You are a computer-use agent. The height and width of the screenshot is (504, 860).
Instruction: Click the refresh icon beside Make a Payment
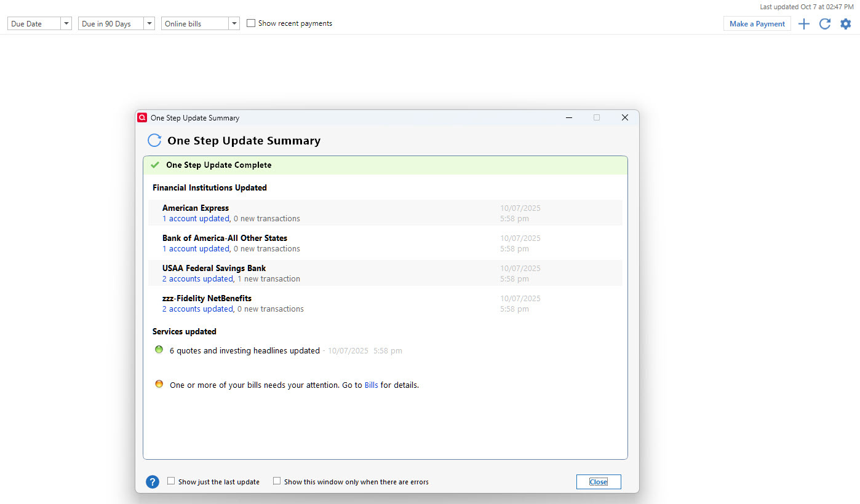coord(825,24)
